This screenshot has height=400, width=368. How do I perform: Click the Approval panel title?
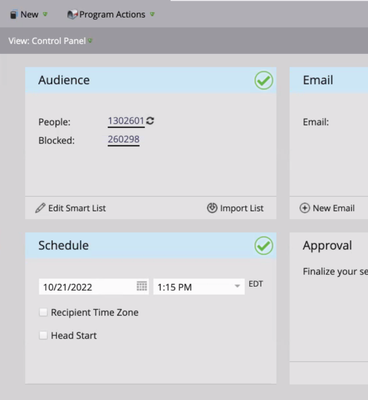coord(327,246)
